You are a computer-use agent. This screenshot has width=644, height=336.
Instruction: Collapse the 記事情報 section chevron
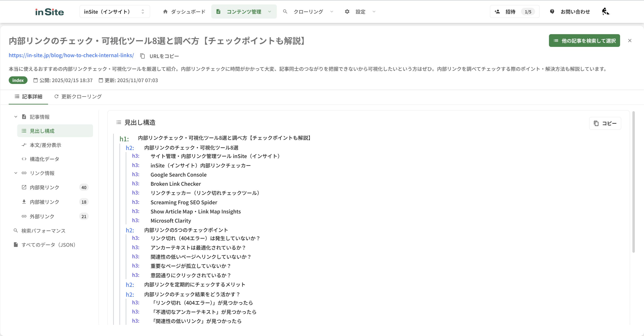pos(16,117)
